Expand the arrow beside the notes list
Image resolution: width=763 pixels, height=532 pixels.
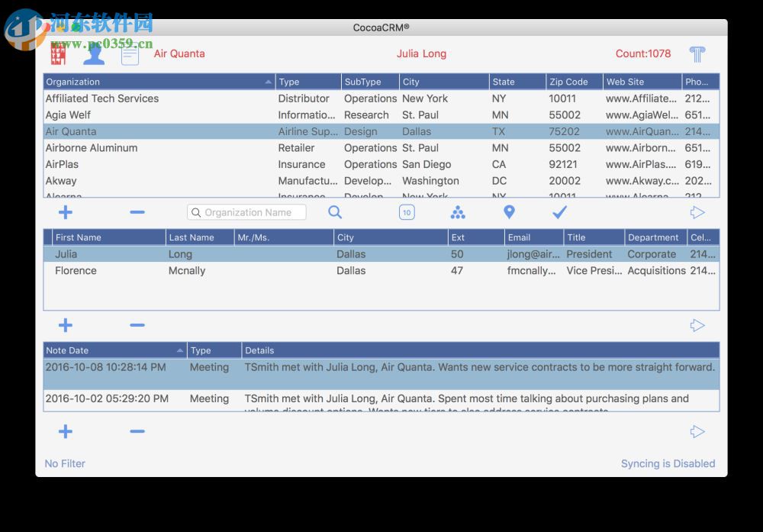click(x=697, y=431)
